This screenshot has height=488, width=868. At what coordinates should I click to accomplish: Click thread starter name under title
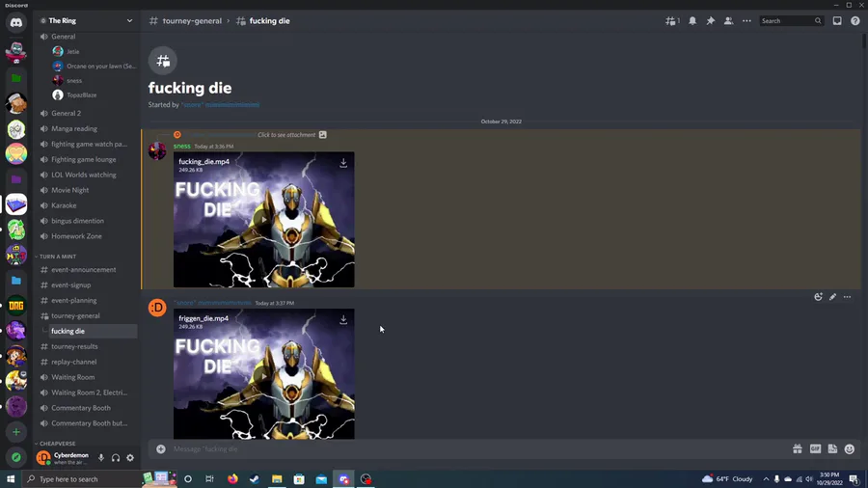coord(220,104)
